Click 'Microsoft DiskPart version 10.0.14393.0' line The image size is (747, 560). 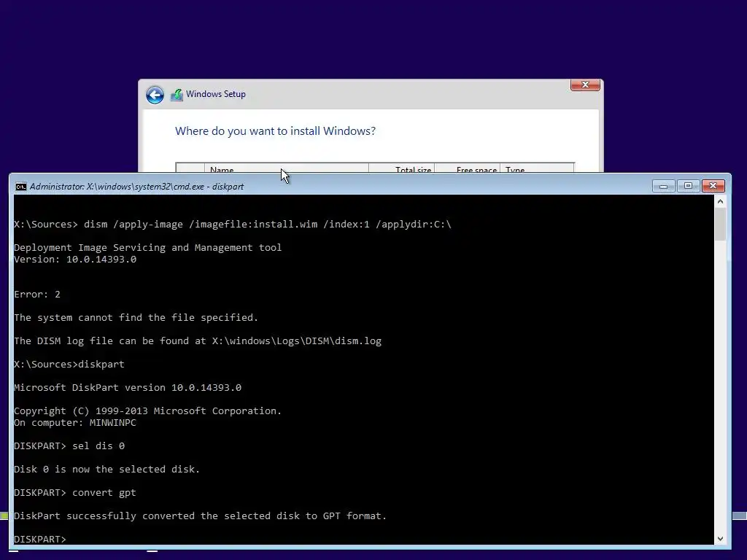pos(128,388)
